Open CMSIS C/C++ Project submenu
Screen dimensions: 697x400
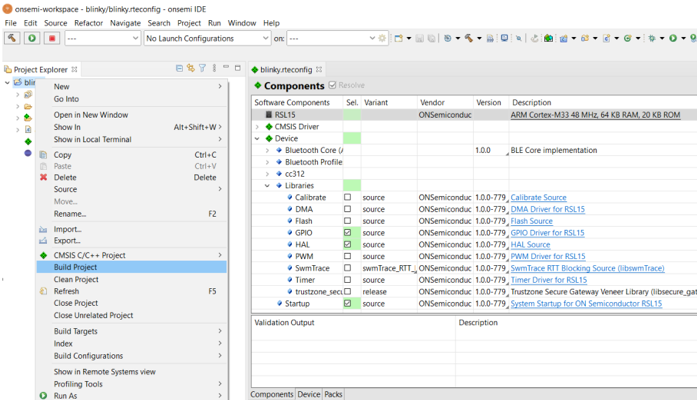coord(132,255)
